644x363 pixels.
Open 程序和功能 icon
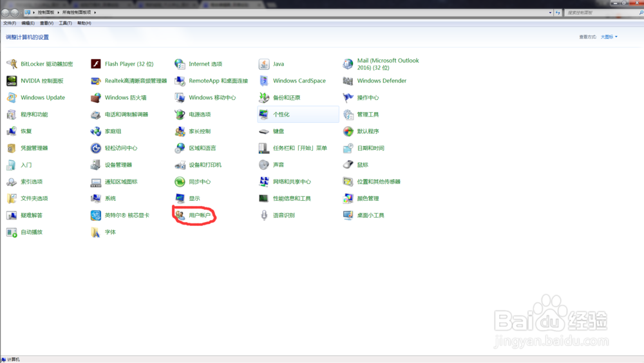click(12, 114)
